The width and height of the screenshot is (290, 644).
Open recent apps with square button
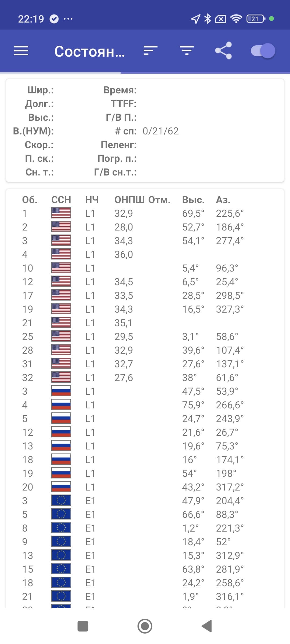click(x=83, y=626)
